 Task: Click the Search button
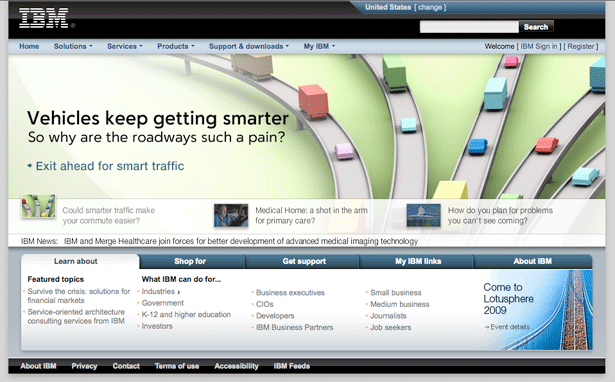click(x=536, y=27)
